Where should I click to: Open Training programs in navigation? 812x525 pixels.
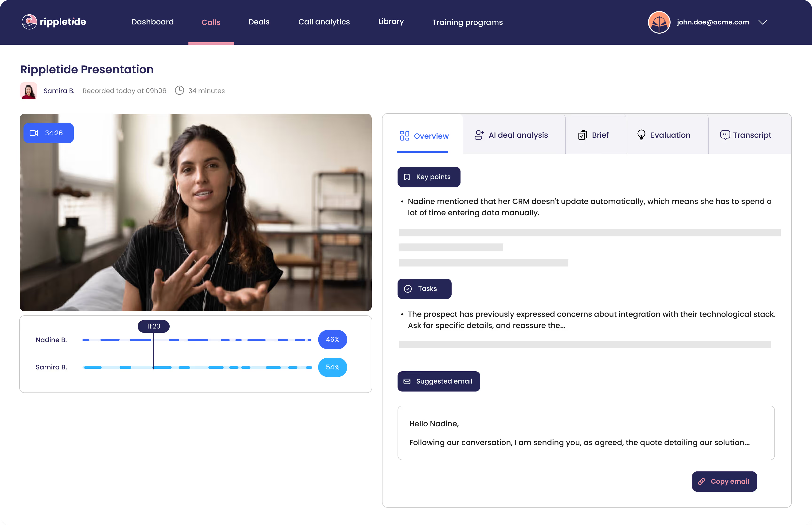467,22
